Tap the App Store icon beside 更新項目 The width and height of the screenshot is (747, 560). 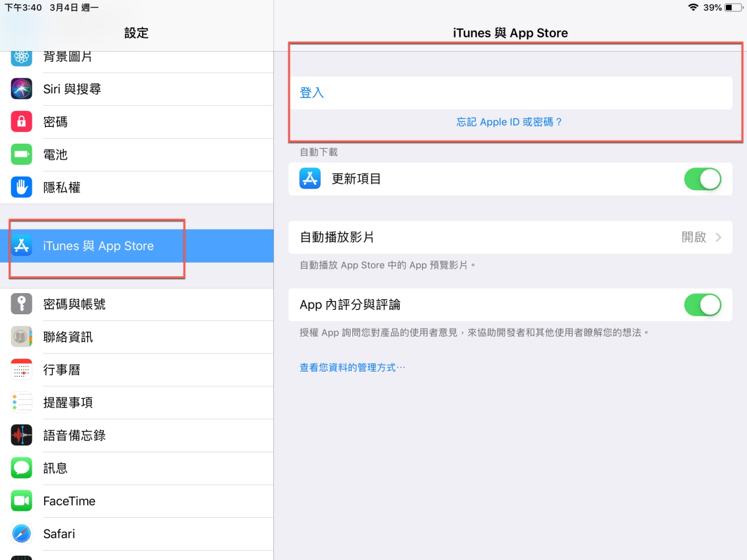[310, 179]
